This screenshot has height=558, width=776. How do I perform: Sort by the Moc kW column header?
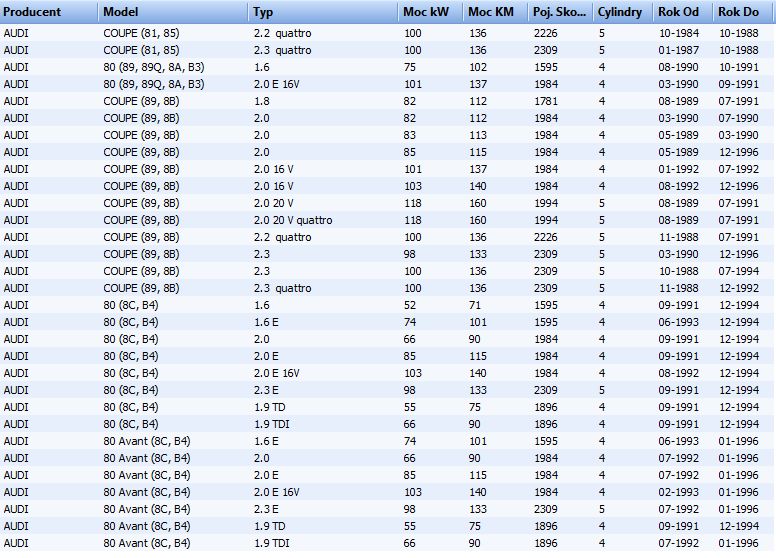(x=431, y=12)
